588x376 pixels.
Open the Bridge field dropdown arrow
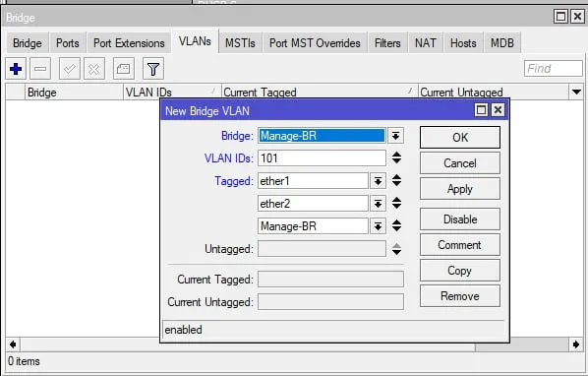click(395, 136)
